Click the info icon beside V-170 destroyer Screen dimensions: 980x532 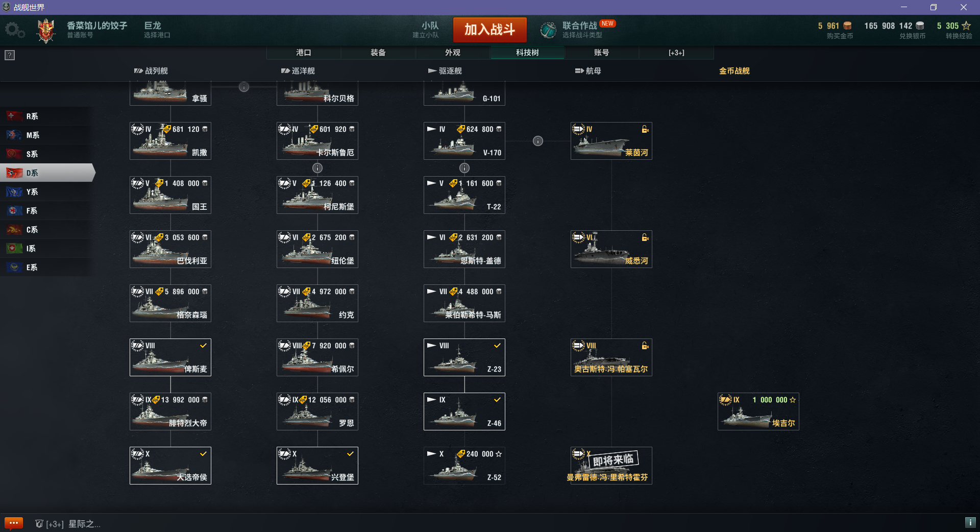[538, 141]
